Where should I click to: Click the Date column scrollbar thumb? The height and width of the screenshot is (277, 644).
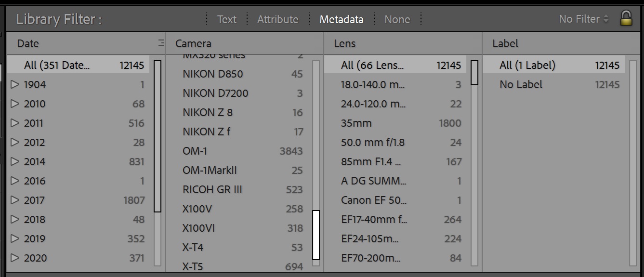(x=157, y=136)
